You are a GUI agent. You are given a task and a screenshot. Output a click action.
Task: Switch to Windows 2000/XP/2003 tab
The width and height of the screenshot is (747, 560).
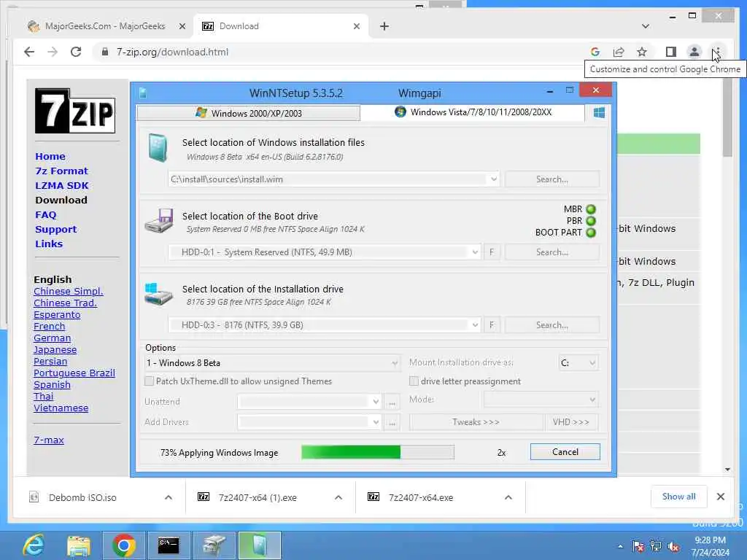[248, 113]
